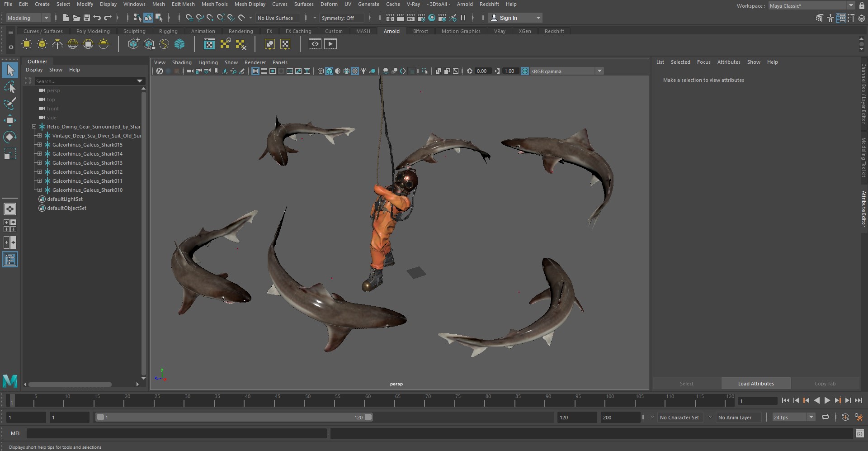Click the Load Attributes button
Viewport: 868px width, 451px height.
(756, 384)
